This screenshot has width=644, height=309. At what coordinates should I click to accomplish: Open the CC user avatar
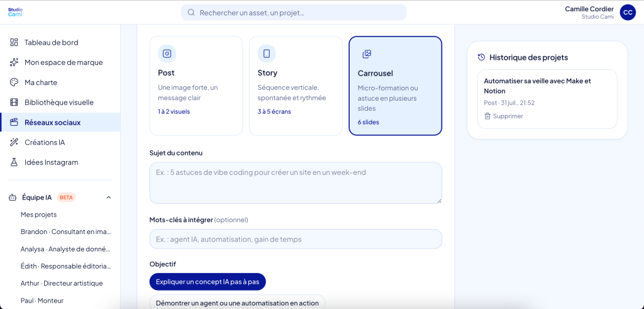628,13
